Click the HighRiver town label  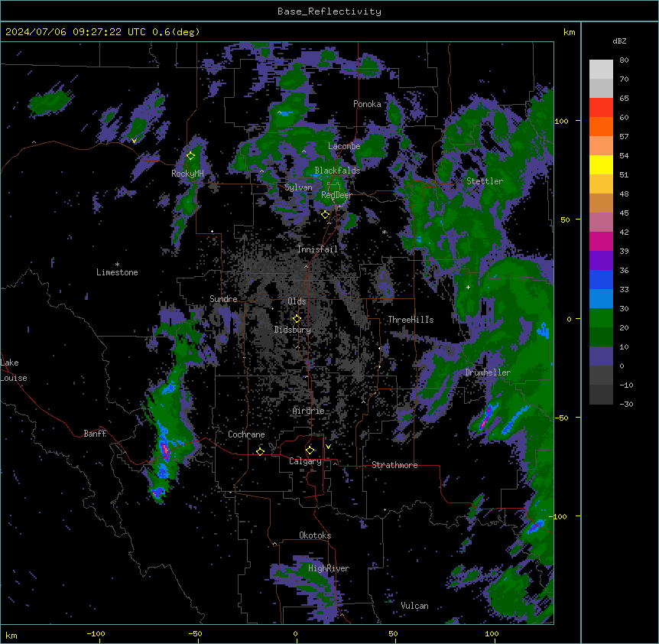click(x=329, y=568)
